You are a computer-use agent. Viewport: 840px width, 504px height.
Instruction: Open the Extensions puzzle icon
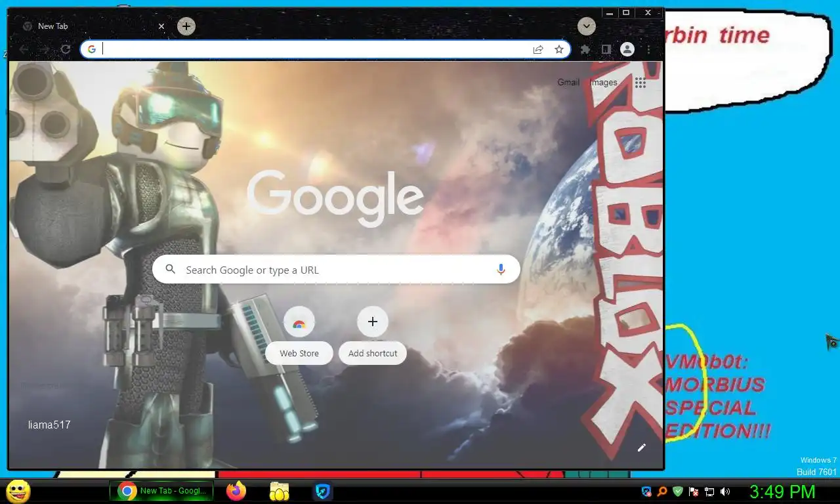[585, 49]
